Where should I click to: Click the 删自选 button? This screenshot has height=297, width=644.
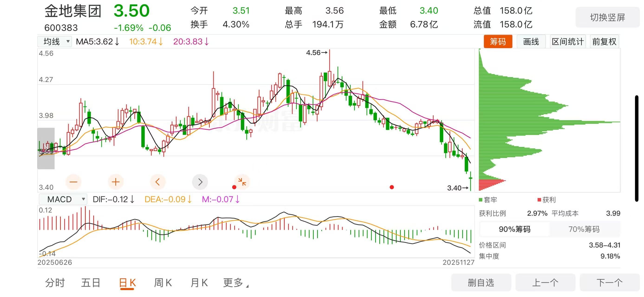tap(481, 283)
